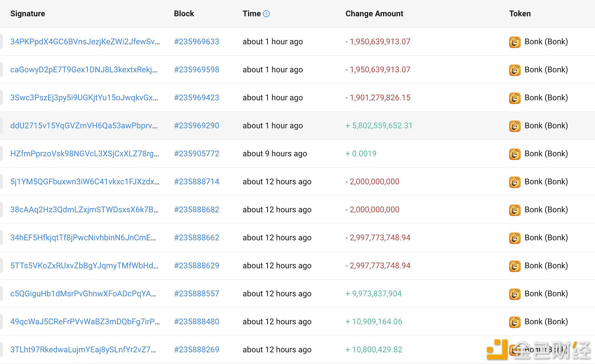Click Bonk icon in row 5j1YM5QGFbux
Viewport: 595px width, 364px height.
point(515,182)
